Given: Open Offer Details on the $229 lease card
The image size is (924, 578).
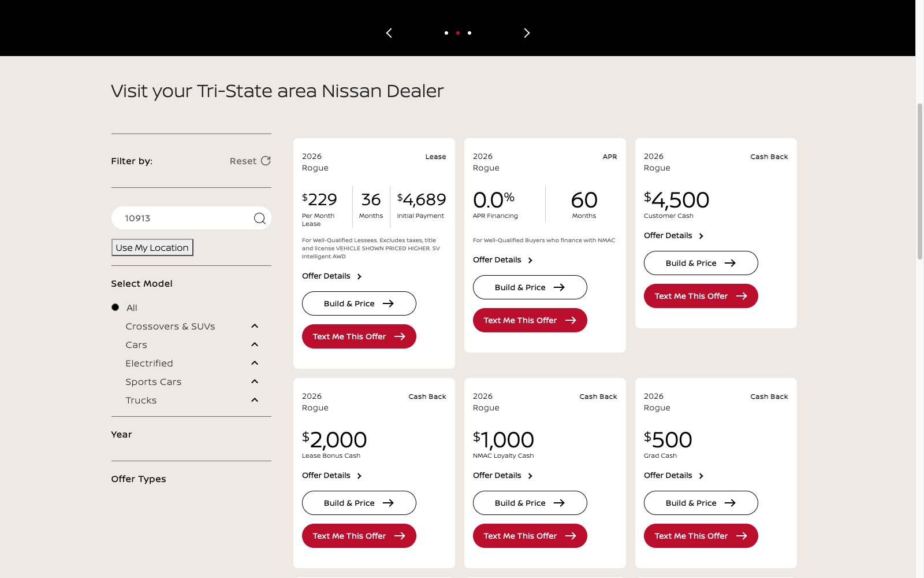Looking at the screenshot, I should point(332,276).
